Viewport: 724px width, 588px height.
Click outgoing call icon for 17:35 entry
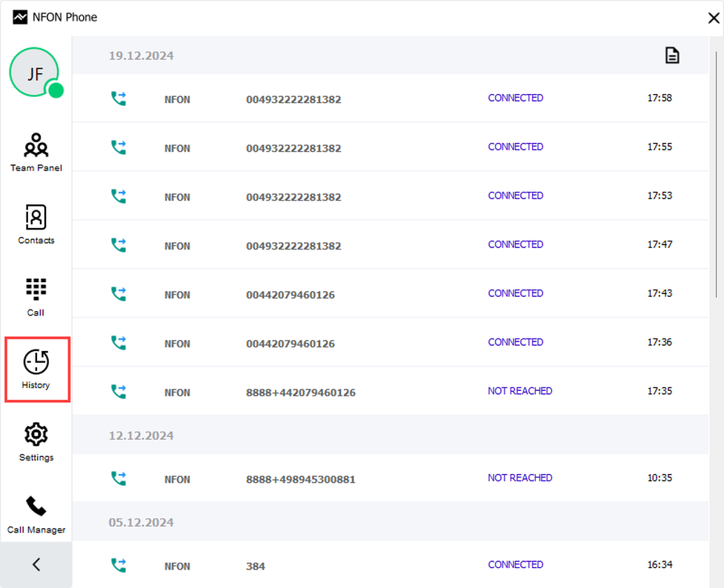(119, 392)
